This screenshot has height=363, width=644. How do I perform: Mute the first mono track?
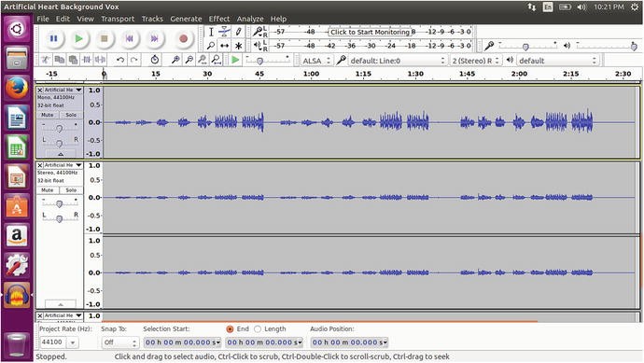pyautogui.click(x=48, y=115)
